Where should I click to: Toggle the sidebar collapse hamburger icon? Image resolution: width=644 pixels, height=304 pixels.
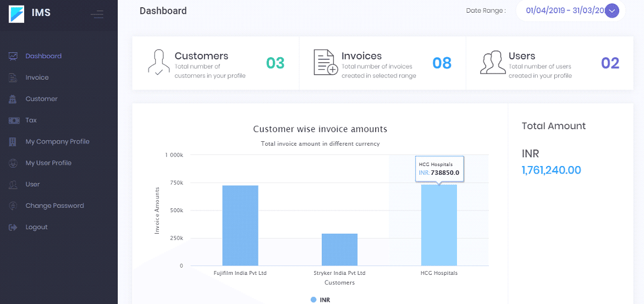coord(97,15)
